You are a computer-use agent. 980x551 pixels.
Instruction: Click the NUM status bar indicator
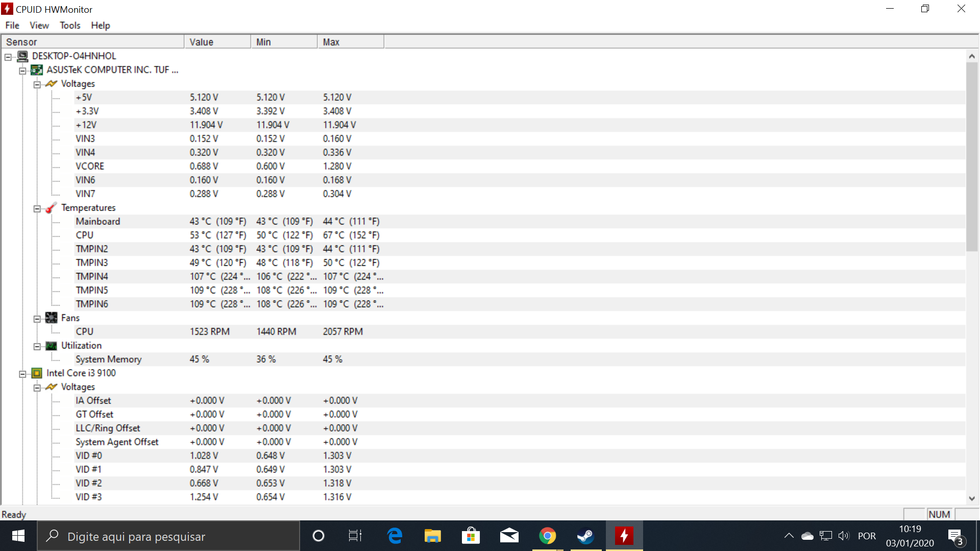(x=940, y=514)
